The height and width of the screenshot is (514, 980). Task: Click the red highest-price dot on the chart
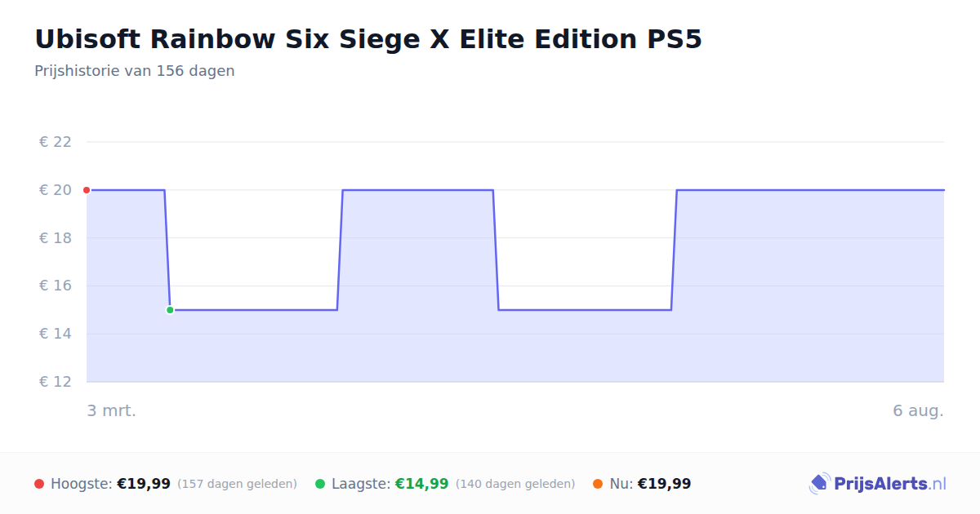point(87,190)
